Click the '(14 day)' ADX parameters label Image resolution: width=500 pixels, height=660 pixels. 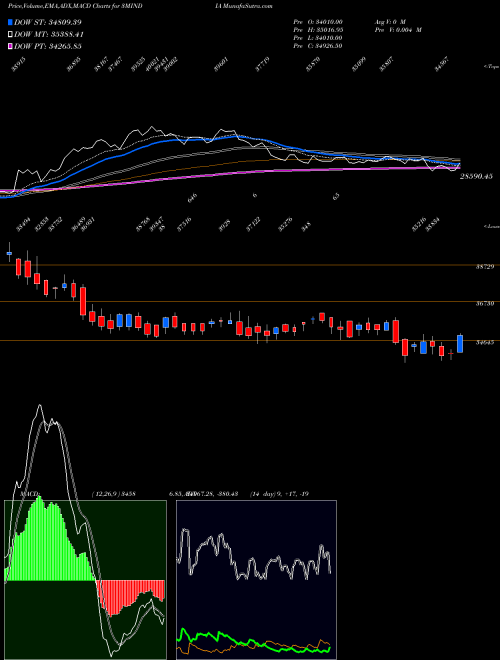263,494
